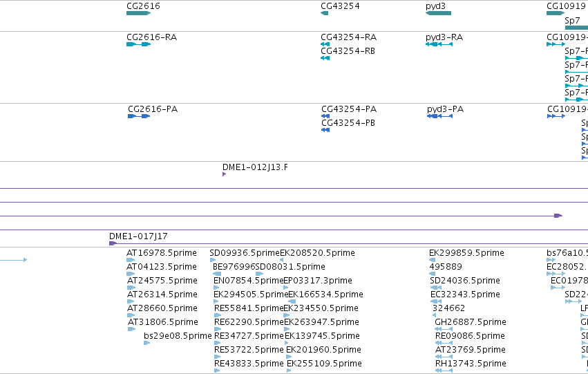This screenshot has height=374, width=588.
Task: Click EST EK166534.5prime
Action: [325, 294]
